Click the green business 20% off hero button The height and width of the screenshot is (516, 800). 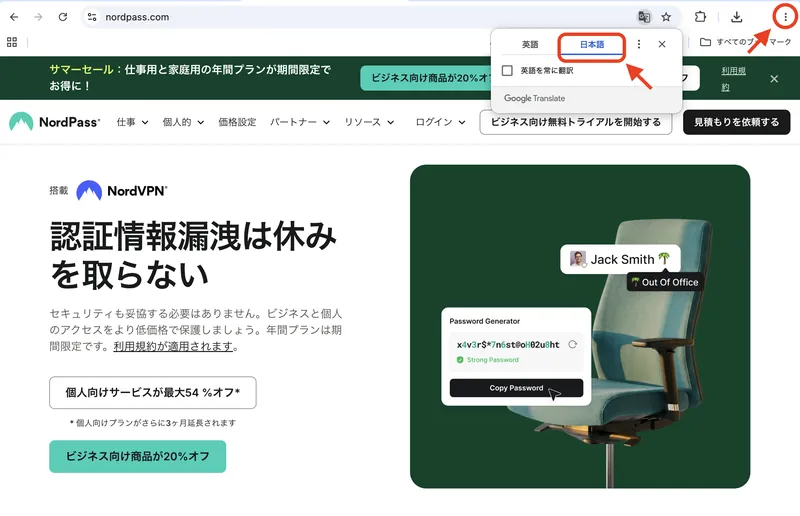[x=137, y=456]
